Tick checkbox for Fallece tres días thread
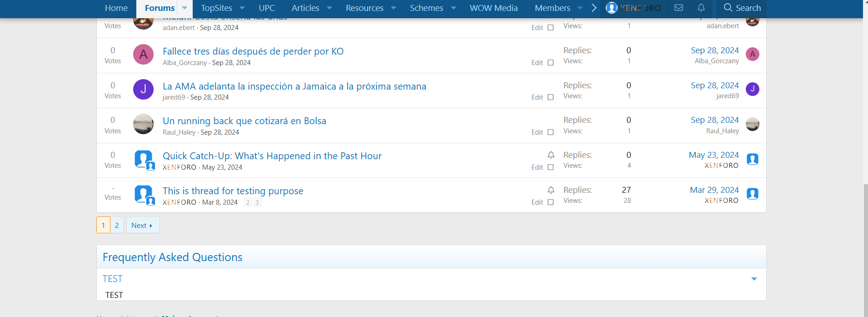Screen dimensions: 868x317 (x=551, y=63)
